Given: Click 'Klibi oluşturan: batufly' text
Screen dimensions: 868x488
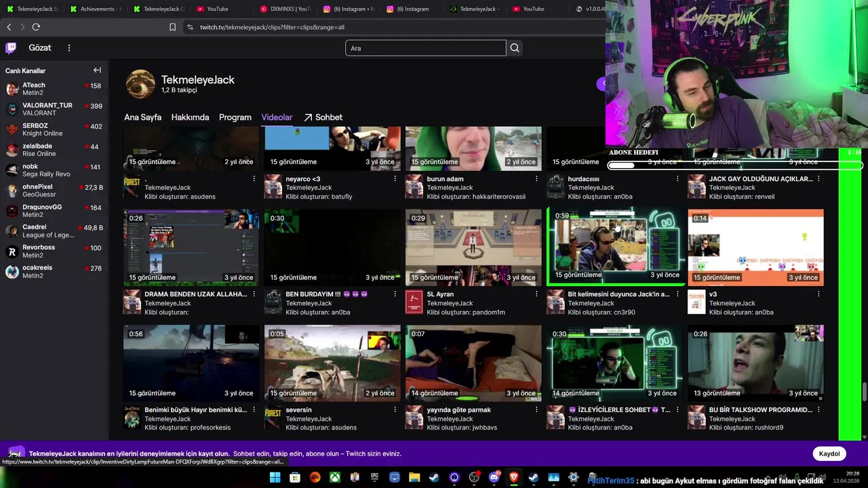Looking at the screenshot, I should 319,197.
